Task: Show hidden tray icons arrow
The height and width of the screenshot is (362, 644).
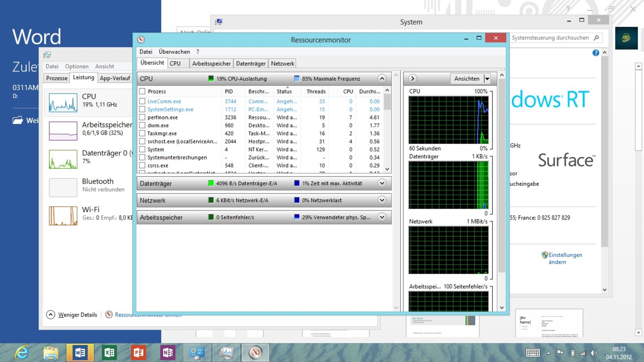Action: tap(549, 353)
